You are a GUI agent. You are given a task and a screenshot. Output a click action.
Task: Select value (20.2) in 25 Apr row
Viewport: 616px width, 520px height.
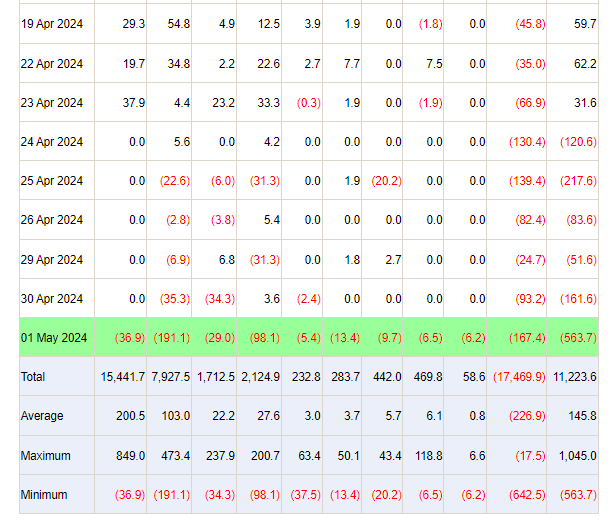[387, 181]
